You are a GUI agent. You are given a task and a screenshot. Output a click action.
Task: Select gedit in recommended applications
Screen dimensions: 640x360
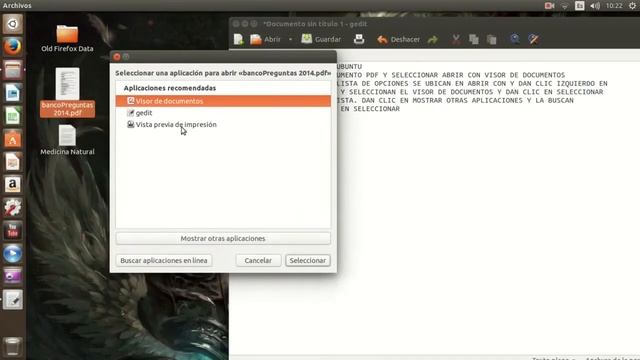[x=223, y=113]
